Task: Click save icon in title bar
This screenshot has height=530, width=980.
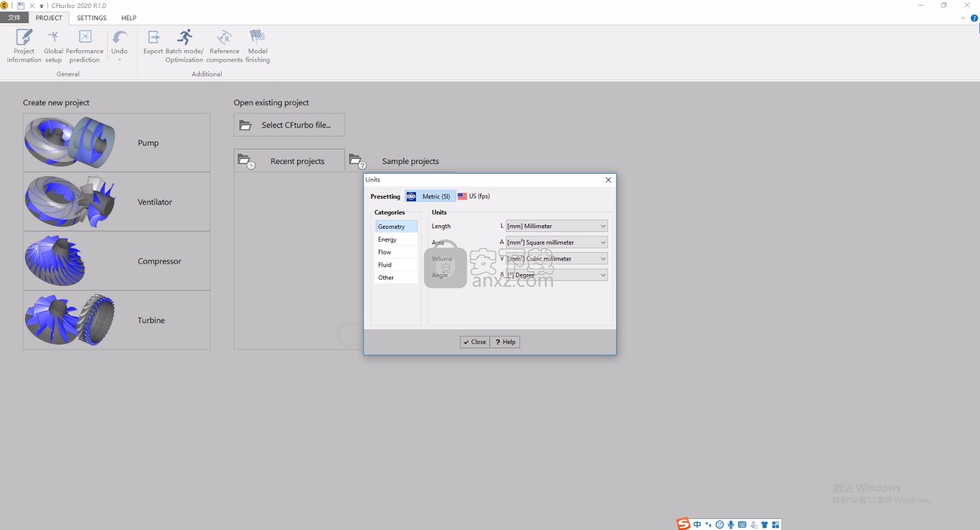Action: 21,6
